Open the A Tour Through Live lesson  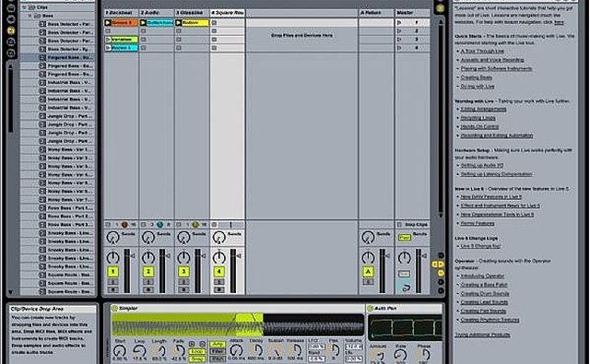point(482,51)
